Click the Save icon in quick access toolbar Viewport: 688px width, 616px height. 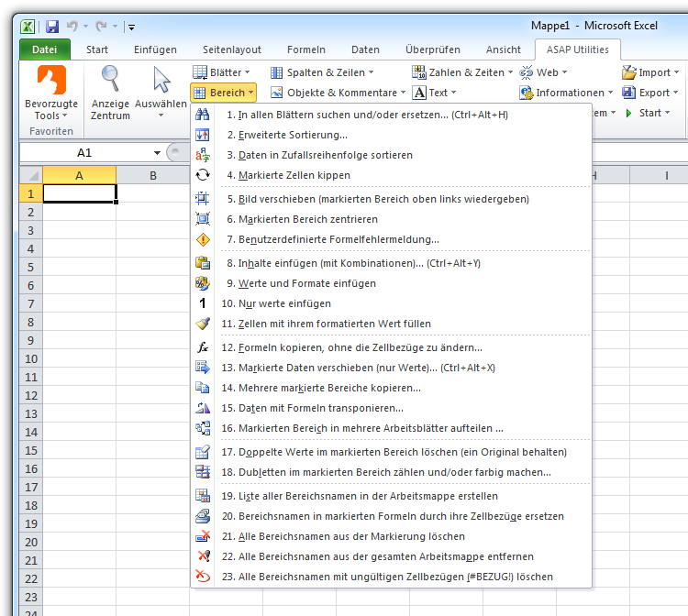[x=52, y=27]
